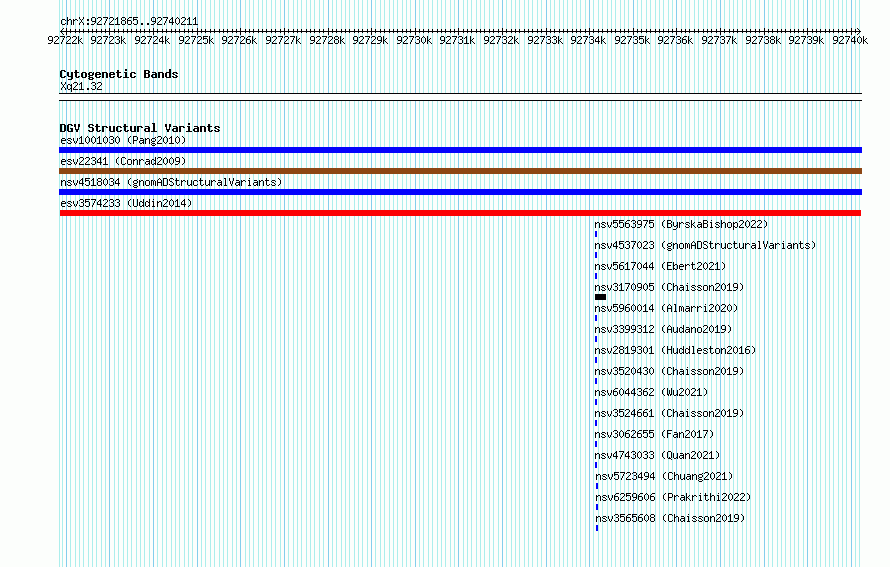
Task: Open nsv5960014 (Almarri2020) variant
Action: (x=666, y=308)
